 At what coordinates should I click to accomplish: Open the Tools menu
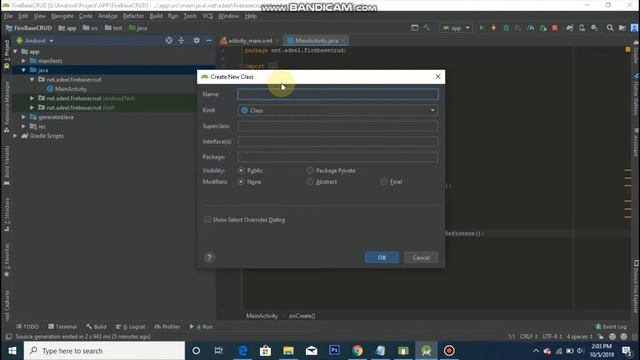(x=190, y=16)
